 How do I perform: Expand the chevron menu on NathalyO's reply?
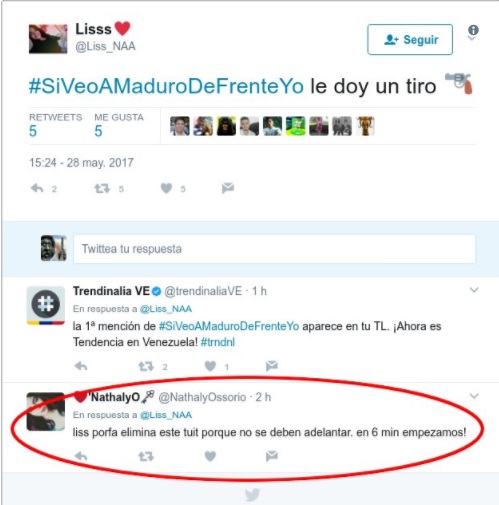[474, 396]
